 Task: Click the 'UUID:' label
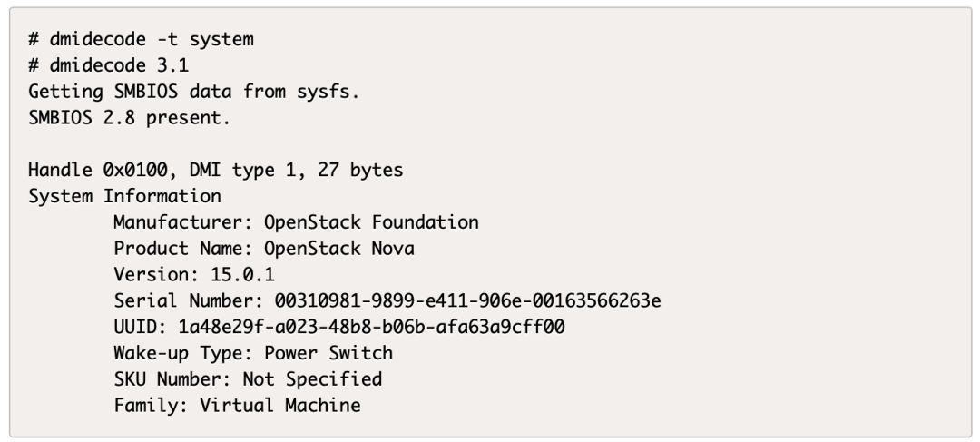click(141, 327)
